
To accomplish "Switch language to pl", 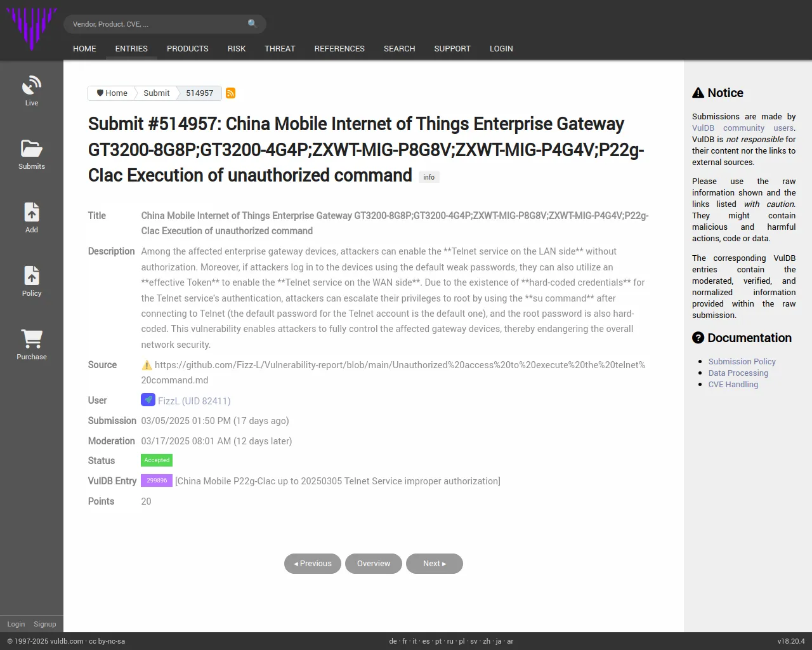I will [462, 641].
